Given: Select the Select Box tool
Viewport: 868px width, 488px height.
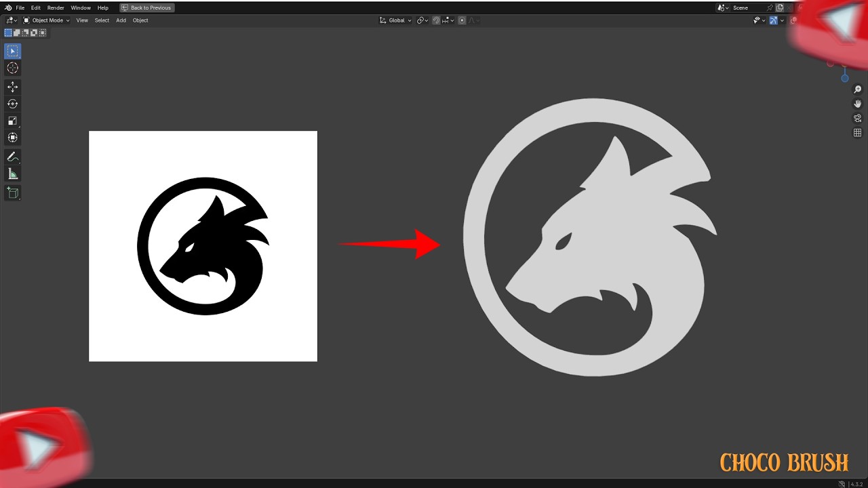Looking at the screenshot, I should [12, 51].
